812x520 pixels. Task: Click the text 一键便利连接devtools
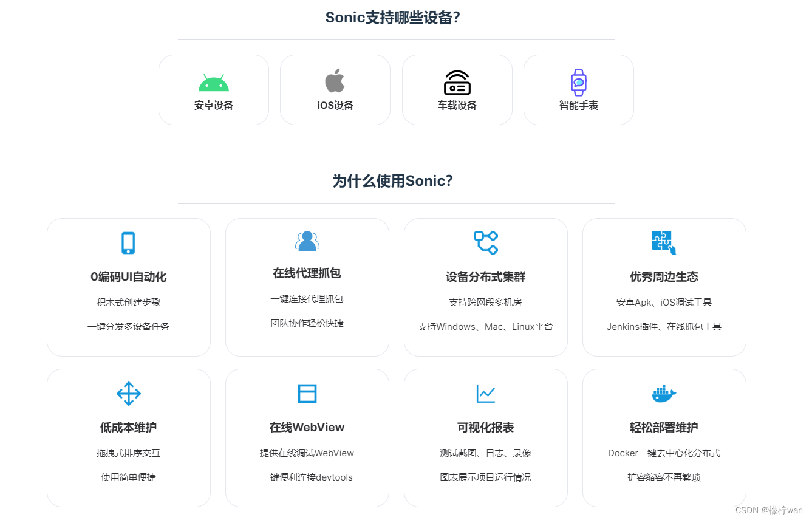(x=307, y=477)
